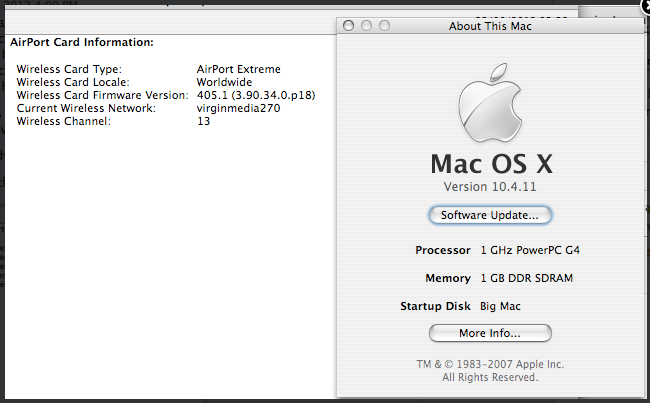
Task: Open the More Info... button
Action: click(x=490, y=333)
